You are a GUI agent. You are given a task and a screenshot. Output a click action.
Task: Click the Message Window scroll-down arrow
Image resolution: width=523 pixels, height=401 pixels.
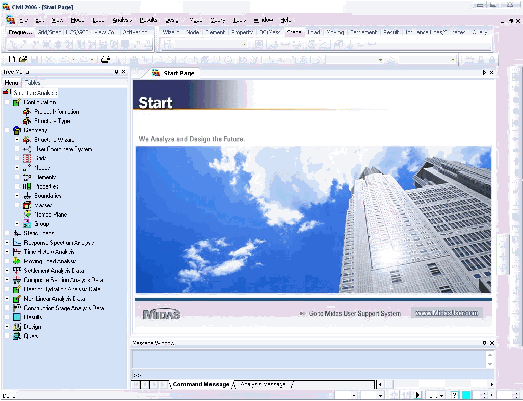490,364
